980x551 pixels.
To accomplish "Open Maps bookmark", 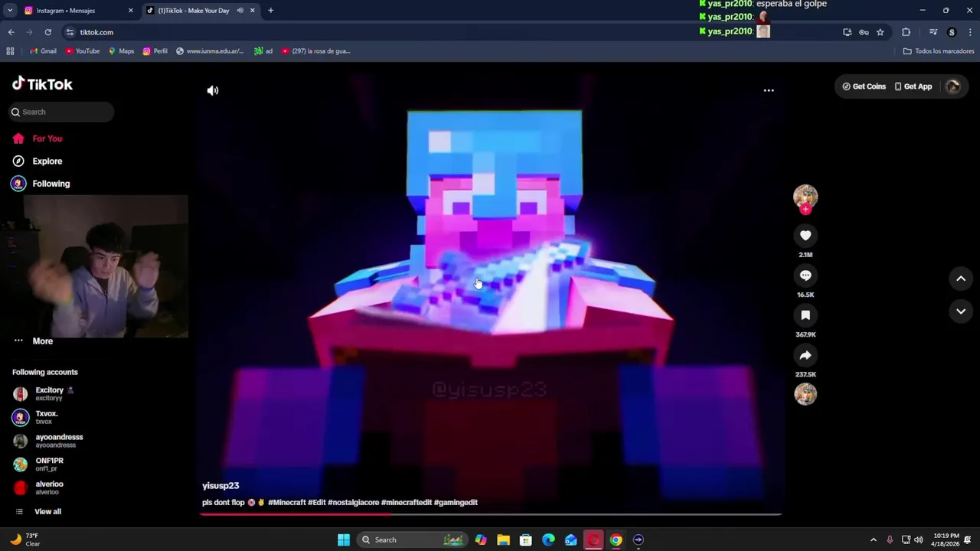I will pos(121,51).
